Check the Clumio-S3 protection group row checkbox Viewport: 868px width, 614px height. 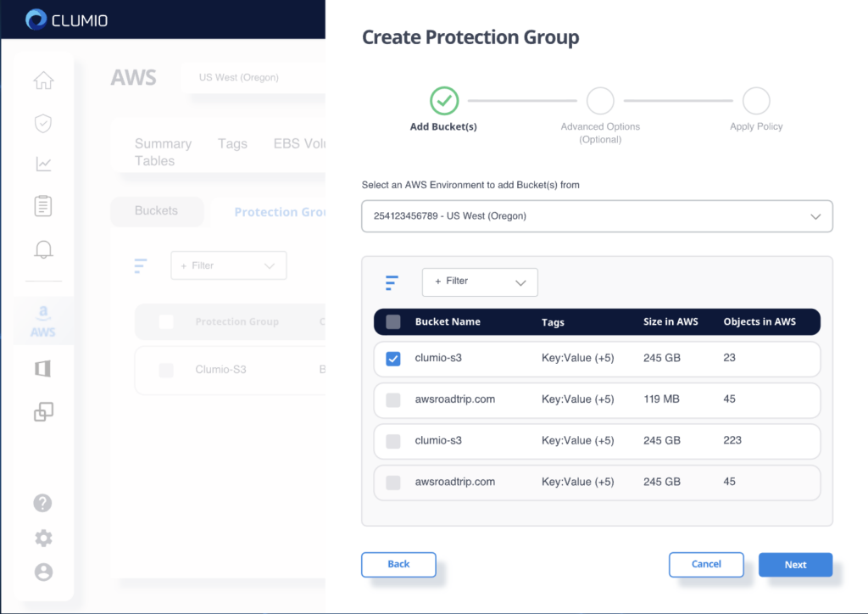(166, 370)
